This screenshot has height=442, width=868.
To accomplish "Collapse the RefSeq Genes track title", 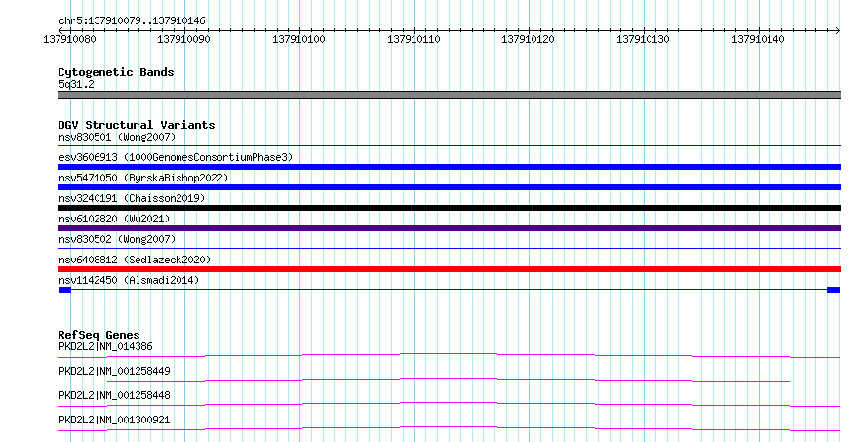I will (x=99, y=335).
